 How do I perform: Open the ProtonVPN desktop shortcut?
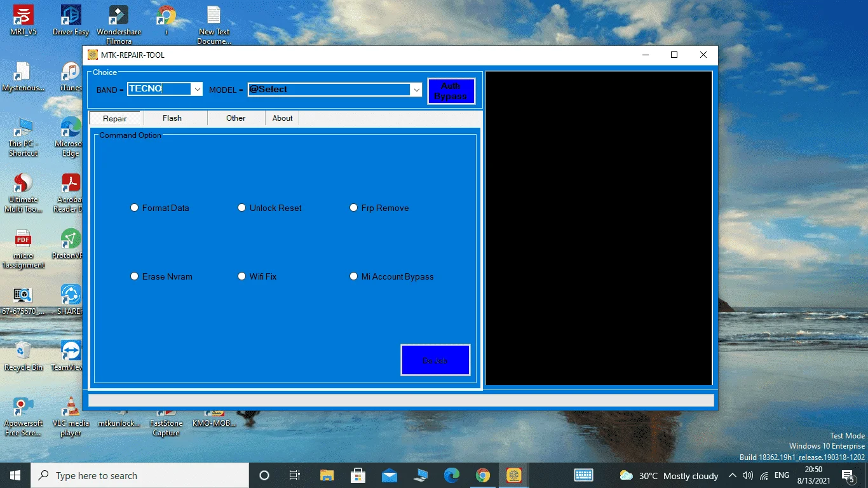pos(69,244)
